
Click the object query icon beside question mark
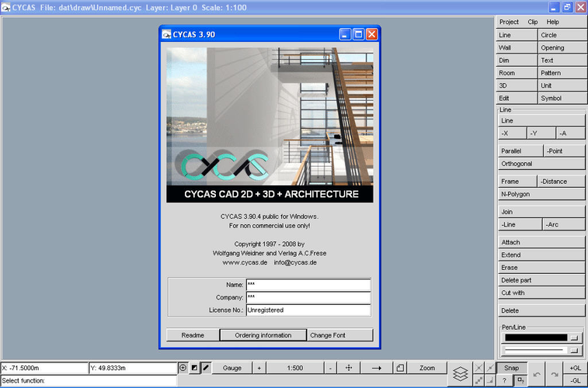pyautogui.click(x=520, y=380)
